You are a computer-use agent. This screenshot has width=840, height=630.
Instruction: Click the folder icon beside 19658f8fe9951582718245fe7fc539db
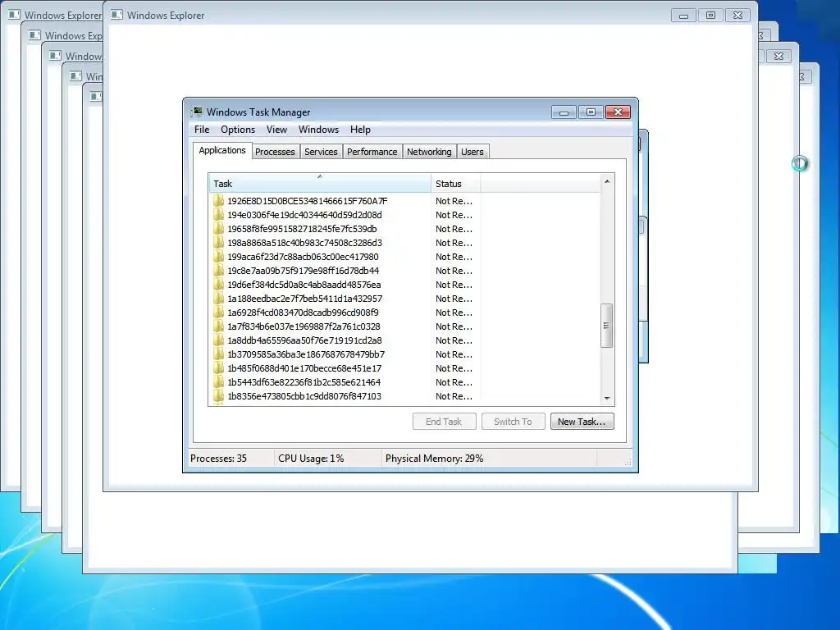click(218, 229)
